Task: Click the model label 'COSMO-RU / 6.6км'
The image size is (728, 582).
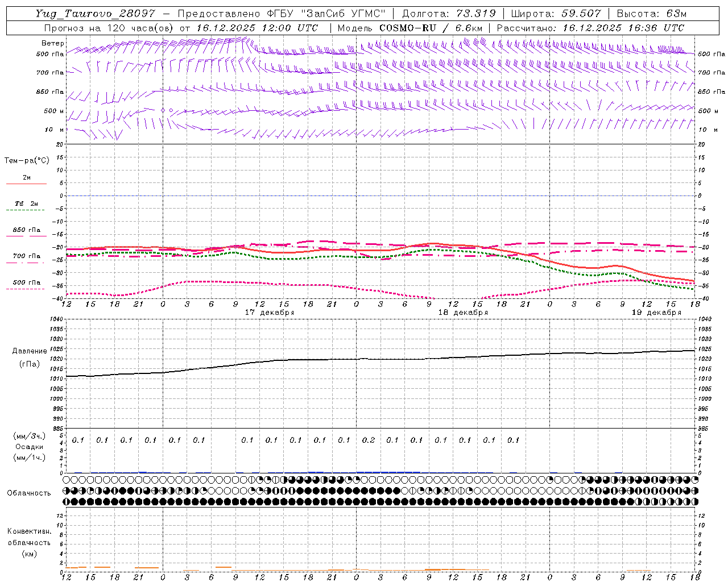Action: (x=431, y=28)
